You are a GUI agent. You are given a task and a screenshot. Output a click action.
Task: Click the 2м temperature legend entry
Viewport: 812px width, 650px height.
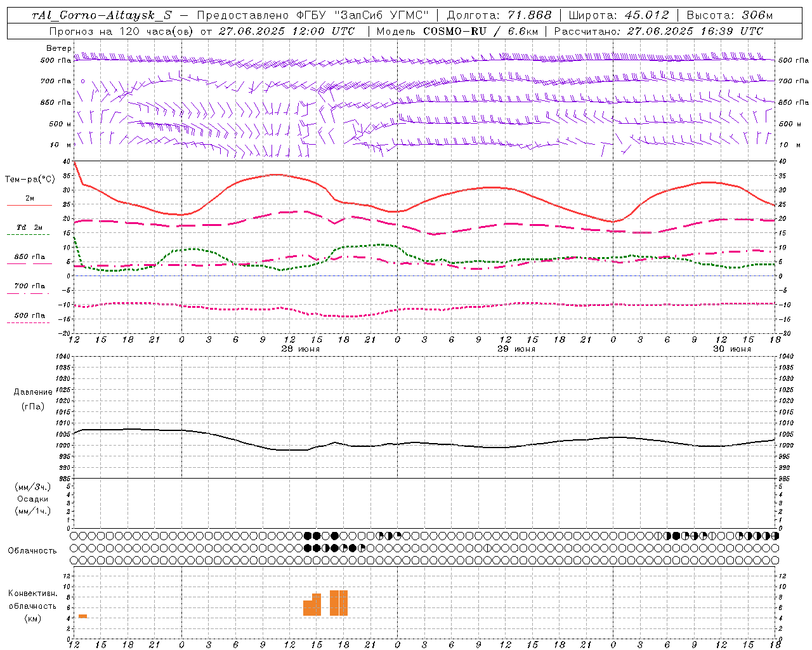click(29, 199)
